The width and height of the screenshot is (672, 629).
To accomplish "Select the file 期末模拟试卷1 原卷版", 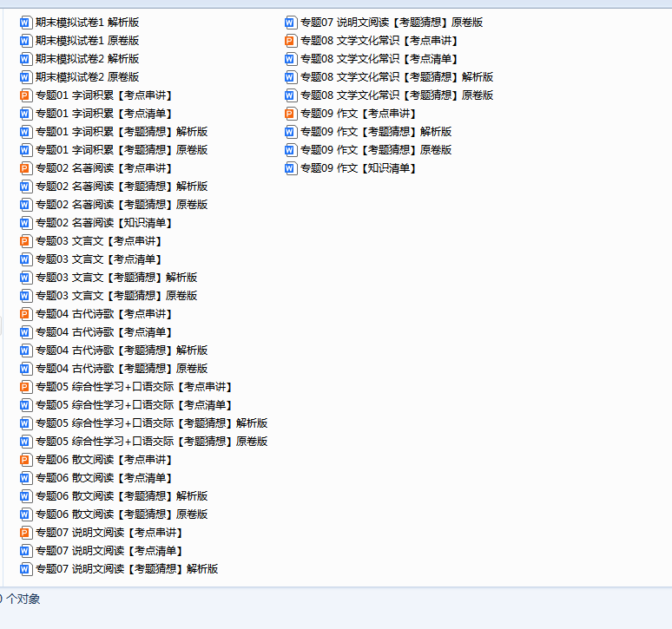I will pyautogui.click(x=87, y=41).
